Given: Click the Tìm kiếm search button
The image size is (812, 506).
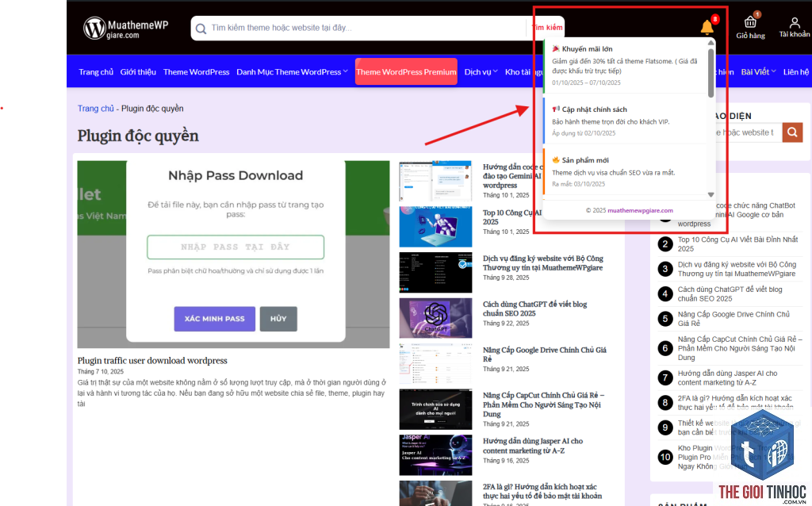Looking at the screenshot, I should tap(547, 28).
